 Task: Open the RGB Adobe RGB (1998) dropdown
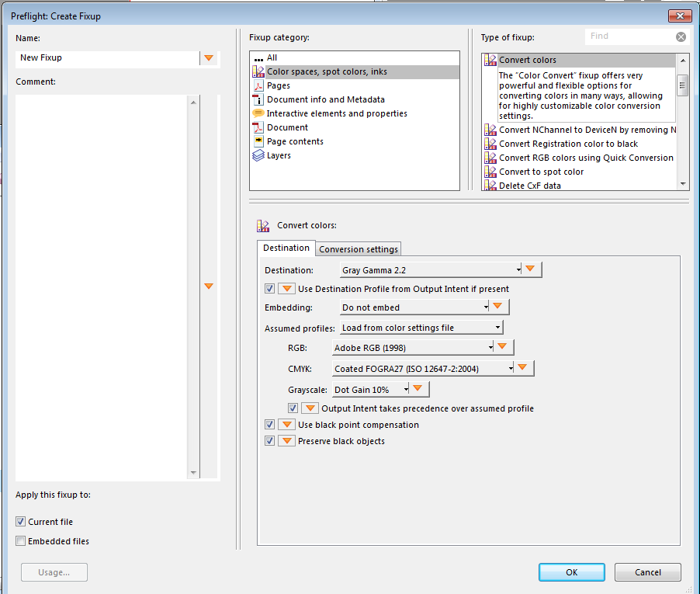[x=413, y=347]
